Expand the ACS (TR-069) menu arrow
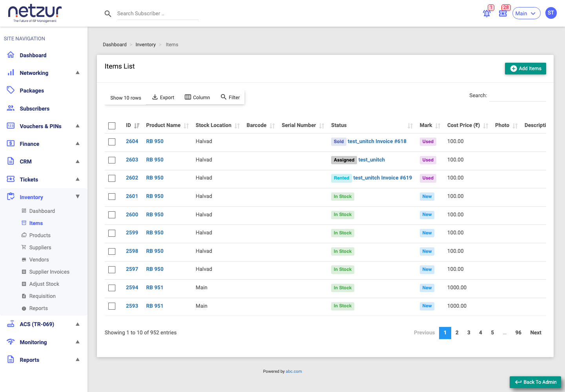Viewport: 565px width, 392px height. pyautogui.click(x=78, y=324)
